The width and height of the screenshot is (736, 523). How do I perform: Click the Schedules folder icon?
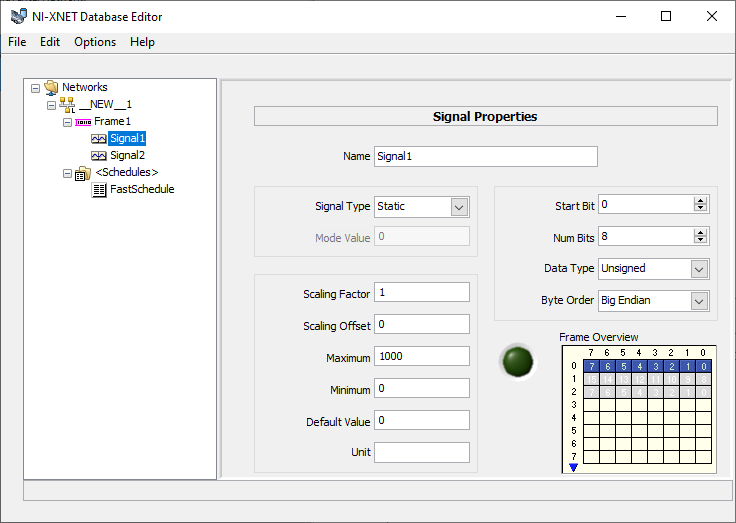click(83, 173)
